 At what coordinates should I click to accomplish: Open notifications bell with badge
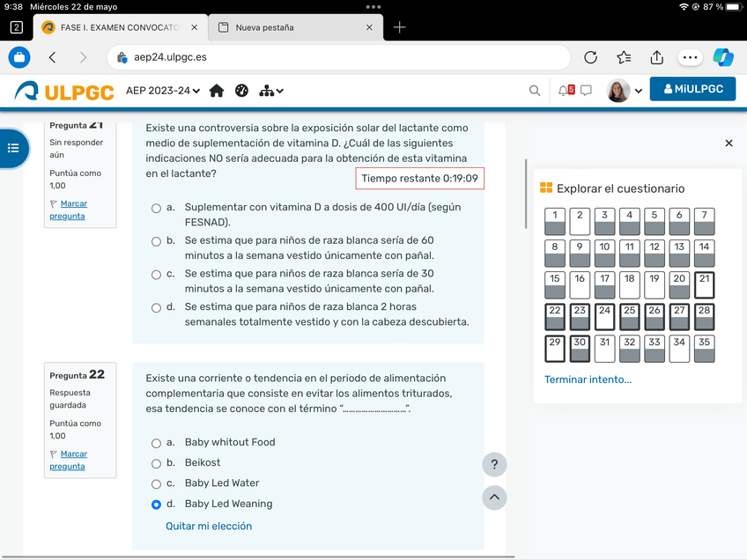click(566, 90)
